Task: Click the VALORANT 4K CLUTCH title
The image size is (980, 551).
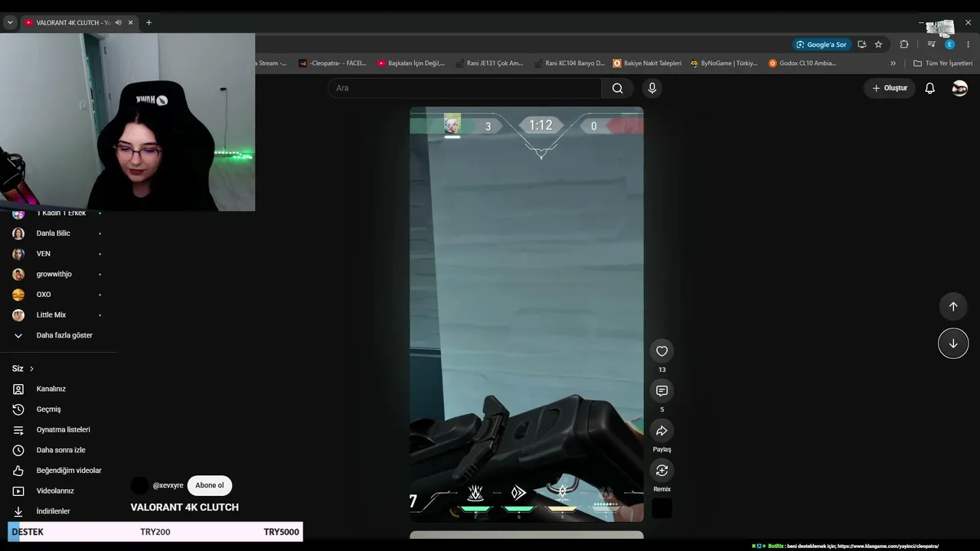Action: (185, 507)
